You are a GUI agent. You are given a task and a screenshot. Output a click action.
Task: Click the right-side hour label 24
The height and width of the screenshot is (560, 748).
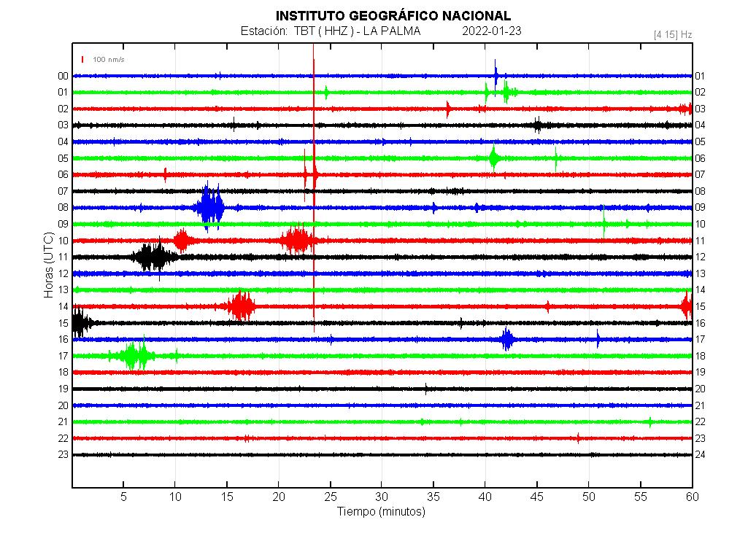tap(700, 454)
